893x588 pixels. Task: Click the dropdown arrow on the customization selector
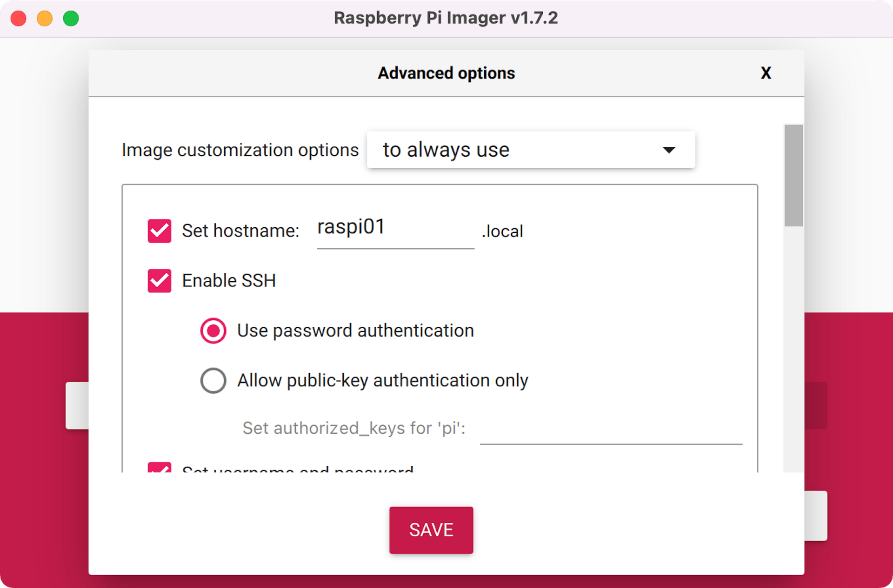click(x=669, y=150)
